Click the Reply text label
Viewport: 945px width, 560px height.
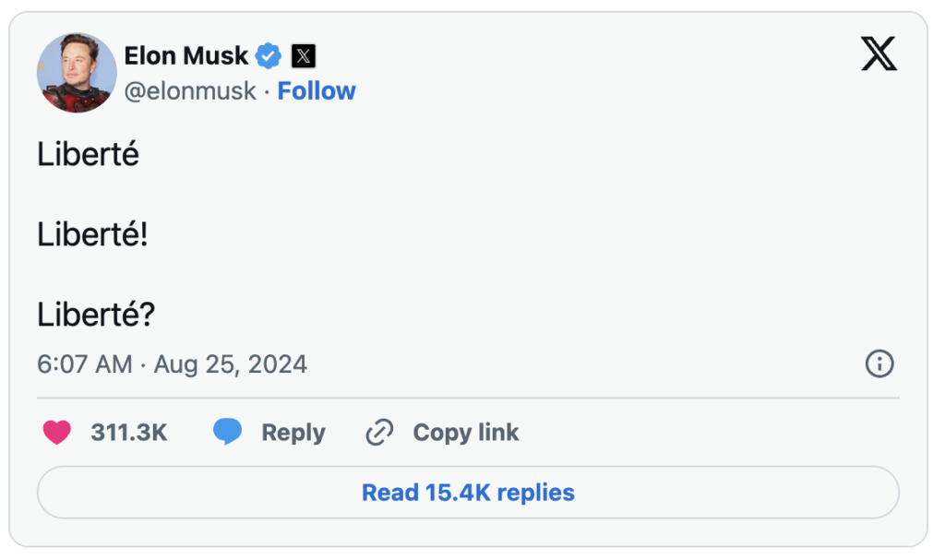coord(293,433)
